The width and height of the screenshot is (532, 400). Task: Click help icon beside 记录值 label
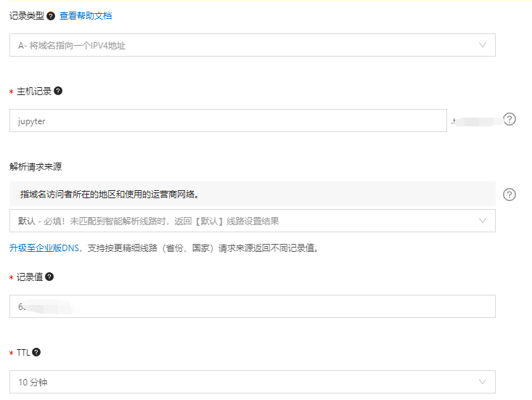(49, 277)
